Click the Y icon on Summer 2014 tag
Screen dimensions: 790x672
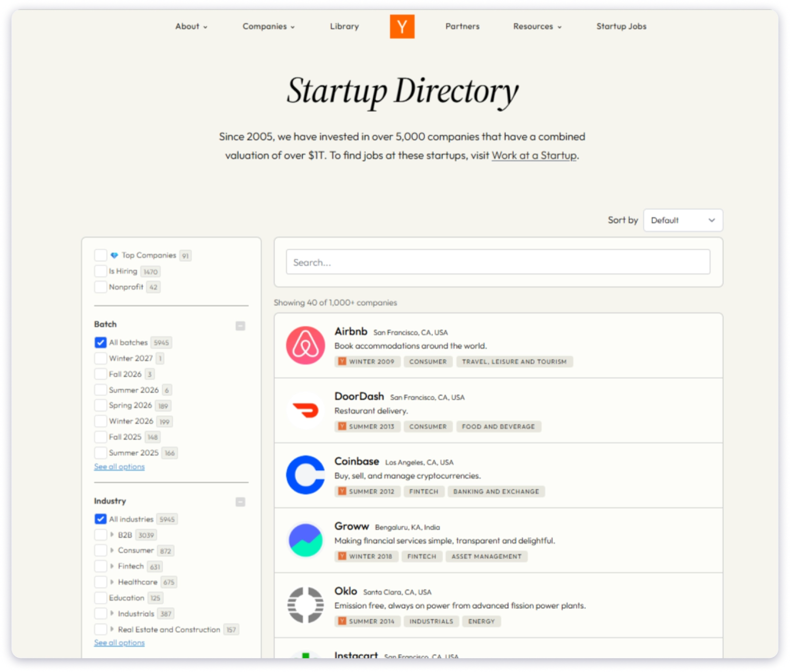click(x=342, y=621)
